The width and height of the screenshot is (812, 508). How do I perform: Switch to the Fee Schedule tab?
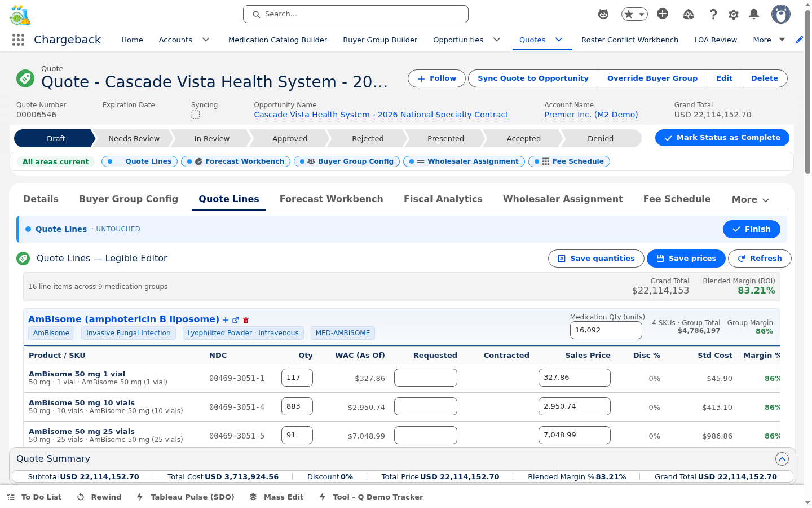point(677,199)
